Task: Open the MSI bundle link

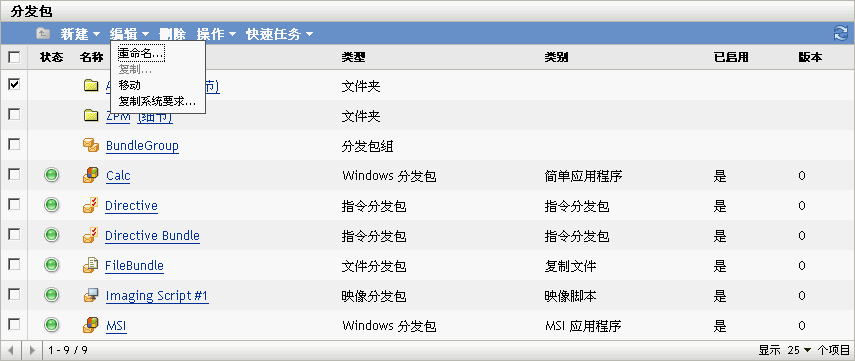Action: (x=116, y=326)
